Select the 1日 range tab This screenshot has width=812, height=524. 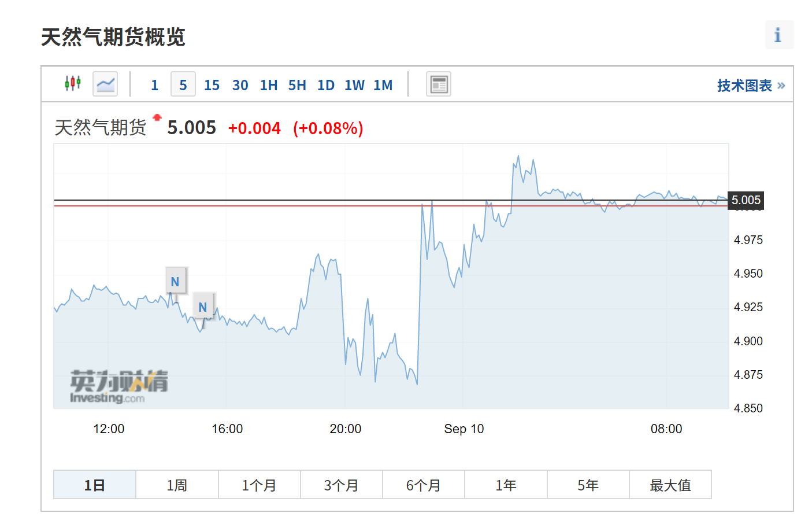pyautogui.click(x=95, y=485)
